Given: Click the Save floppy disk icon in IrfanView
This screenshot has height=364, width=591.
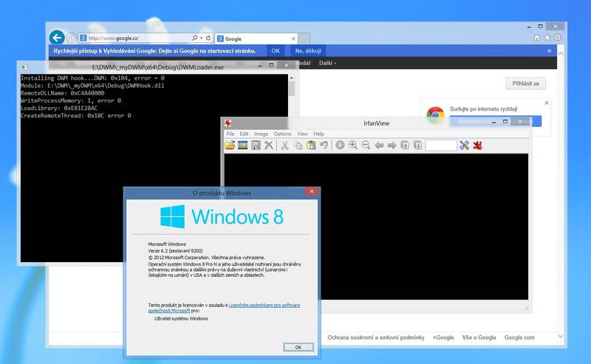Looking at the screenshot, I should coord(256,145).
